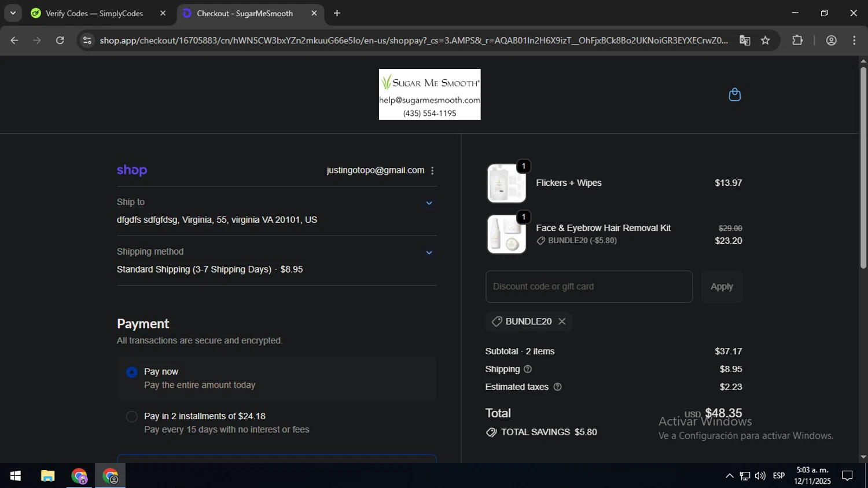Open first Chrome taskbar icon
The width and height of the screenshot is (868, 488).
(x=79, y=476)
